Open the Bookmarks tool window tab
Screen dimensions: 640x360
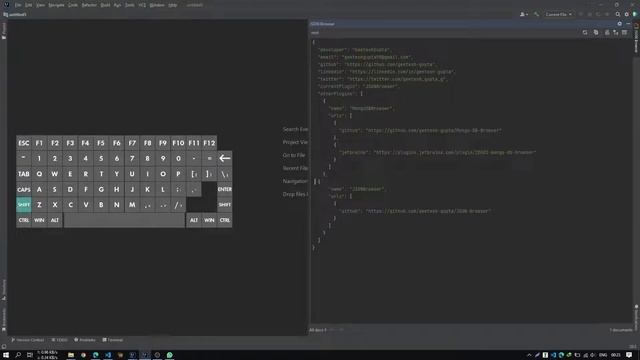point(4,319)
